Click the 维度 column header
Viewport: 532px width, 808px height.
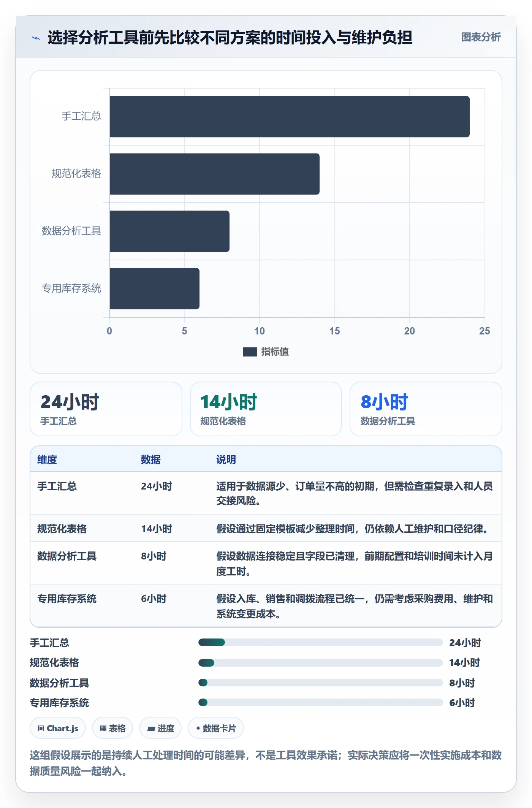click(x=47, y=459)
